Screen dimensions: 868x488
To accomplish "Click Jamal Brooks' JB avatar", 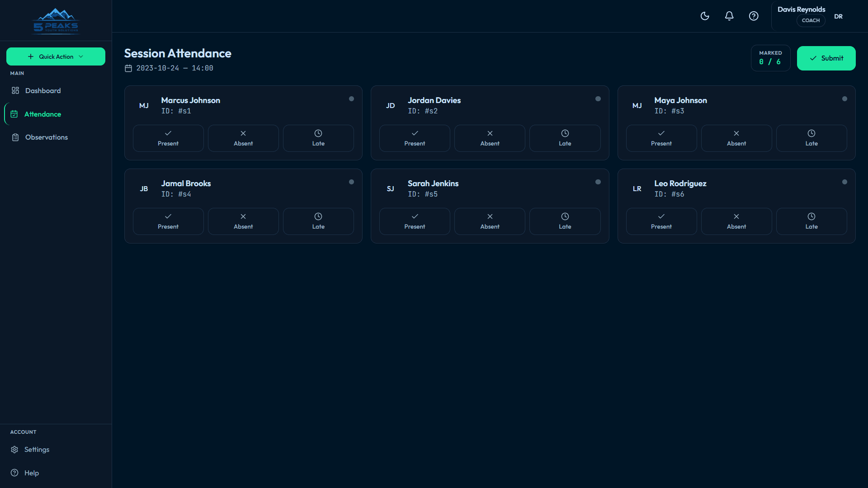I will coord(144,189).
